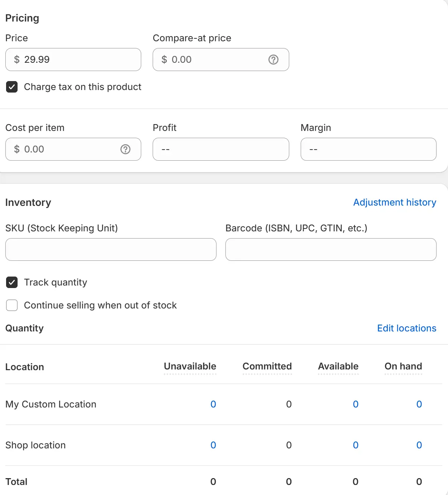Enable Continue selling when out of stock
The height and width of the screenshot is (495, 448).
coord(12,305)
